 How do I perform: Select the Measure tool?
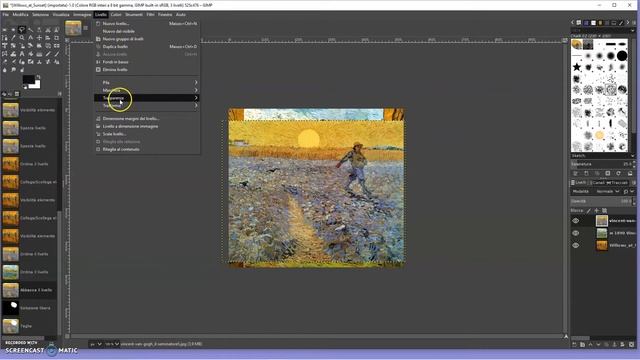coord(30,38)
